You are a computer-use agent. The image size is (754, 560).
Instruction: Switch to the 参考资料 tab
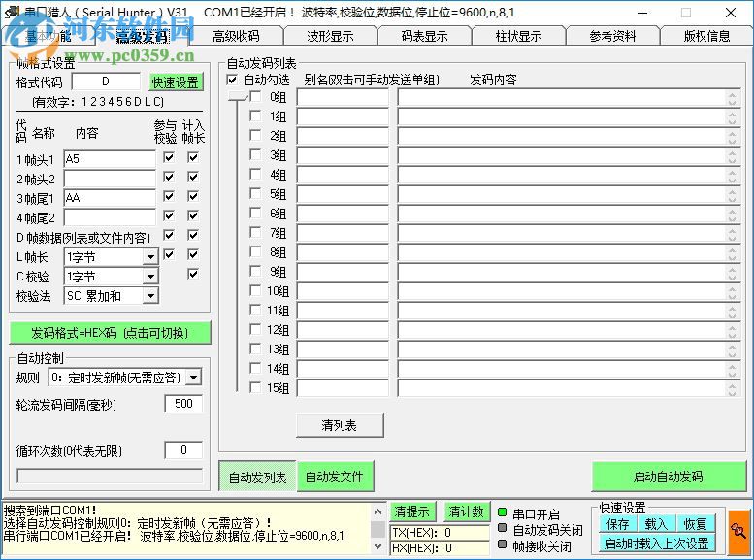click(612, 36)
